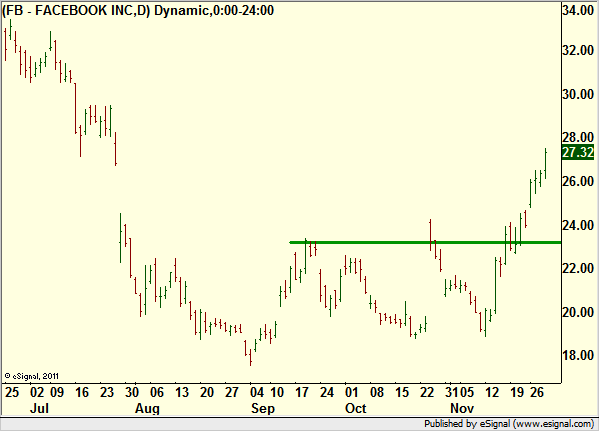The width and height of the screenshot is (599, 431).
Task: Click the latest price bar near 27.32
Action: click(x=546, y=163)
